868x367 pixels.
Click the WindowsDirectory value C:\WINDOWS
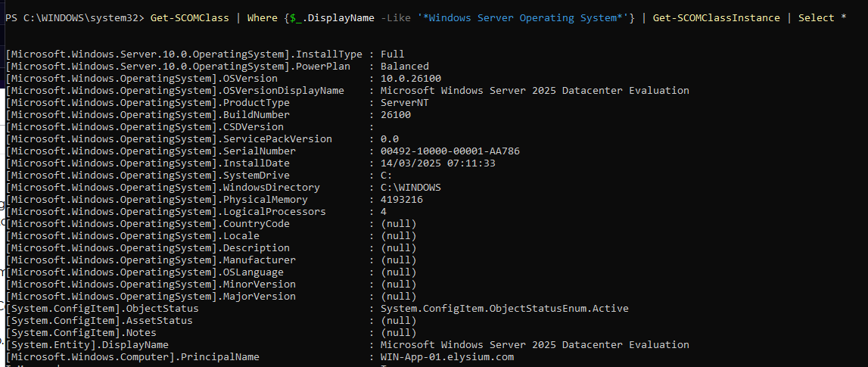410,188
